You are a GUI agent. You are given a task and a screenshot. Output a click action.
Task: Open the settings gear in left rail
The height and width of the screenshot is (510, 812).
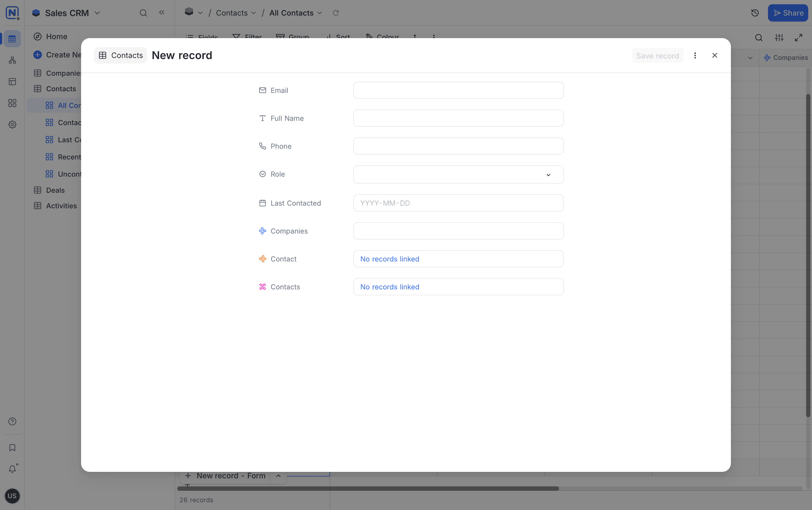click(12, 124)
